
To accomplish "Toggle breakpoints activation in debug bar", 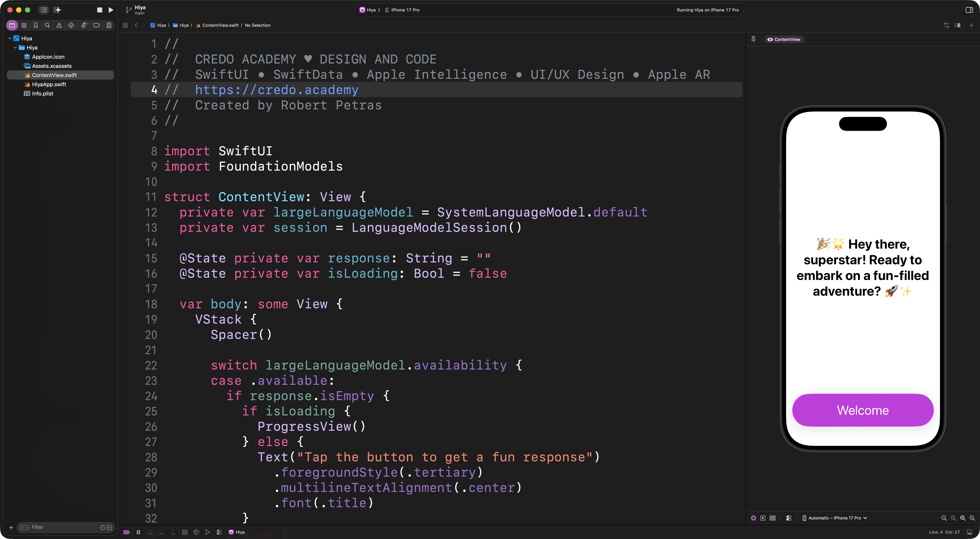I will click(x=126, y=532).
